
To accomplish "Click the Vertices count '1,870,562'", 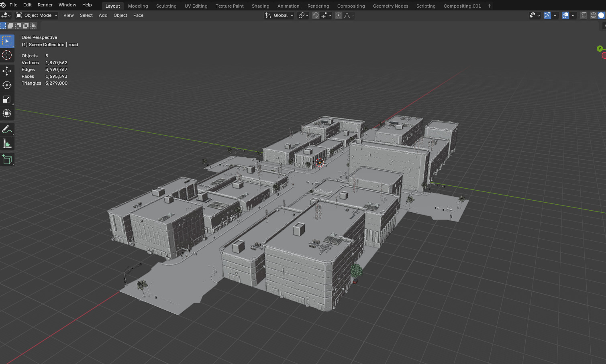I will [x=56, y=63].
